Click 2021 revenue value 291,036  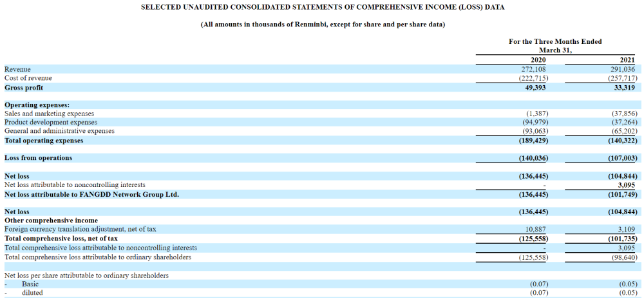pos(623,69)
